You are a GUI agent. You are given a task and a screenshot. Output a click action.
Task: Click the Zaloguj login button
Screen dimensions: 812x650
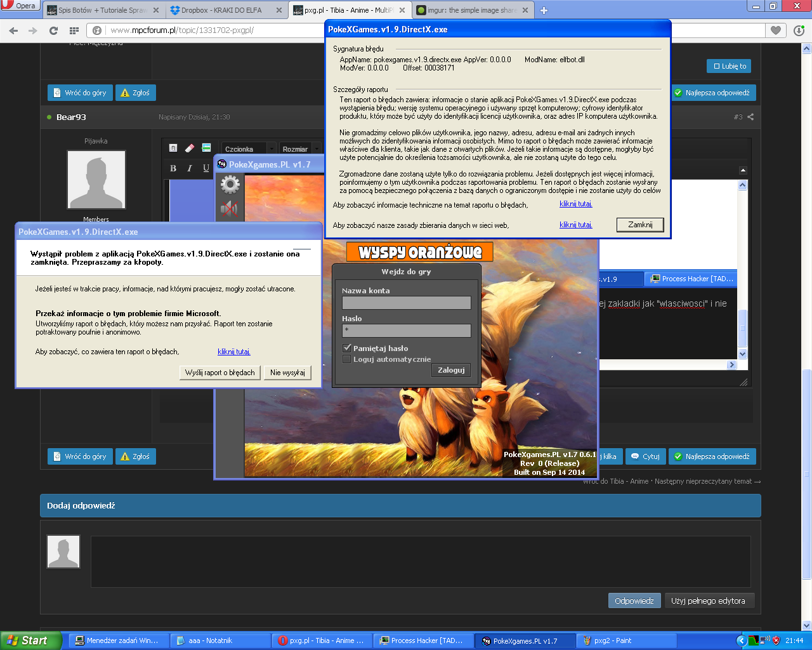pos(451,370)
